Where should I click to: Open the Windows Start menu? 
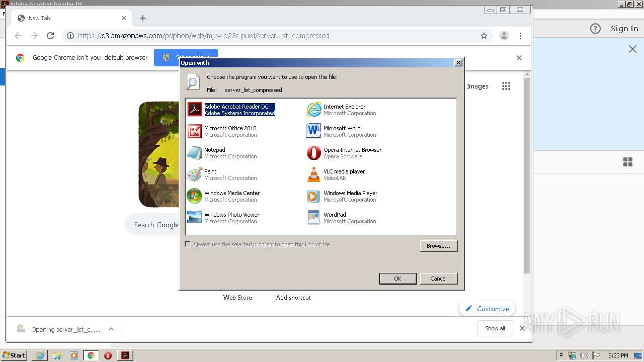click(14, 355)
